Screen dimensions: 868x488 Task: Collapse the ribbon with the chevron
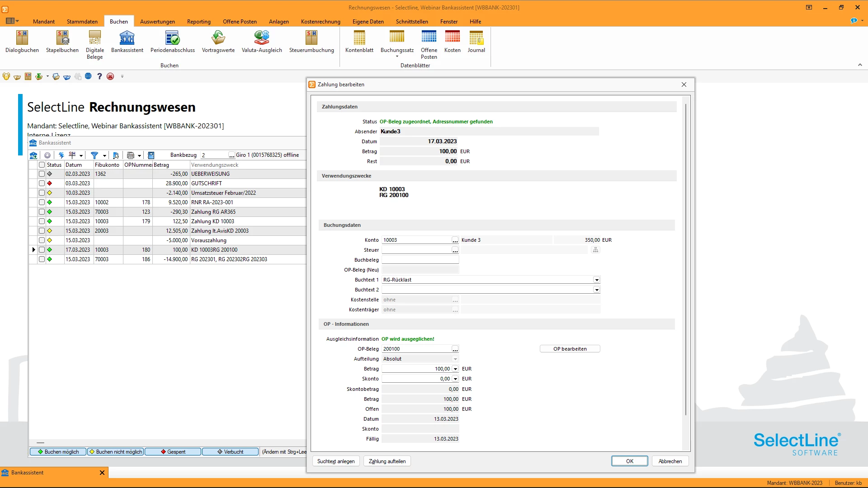tap(860, 65)
